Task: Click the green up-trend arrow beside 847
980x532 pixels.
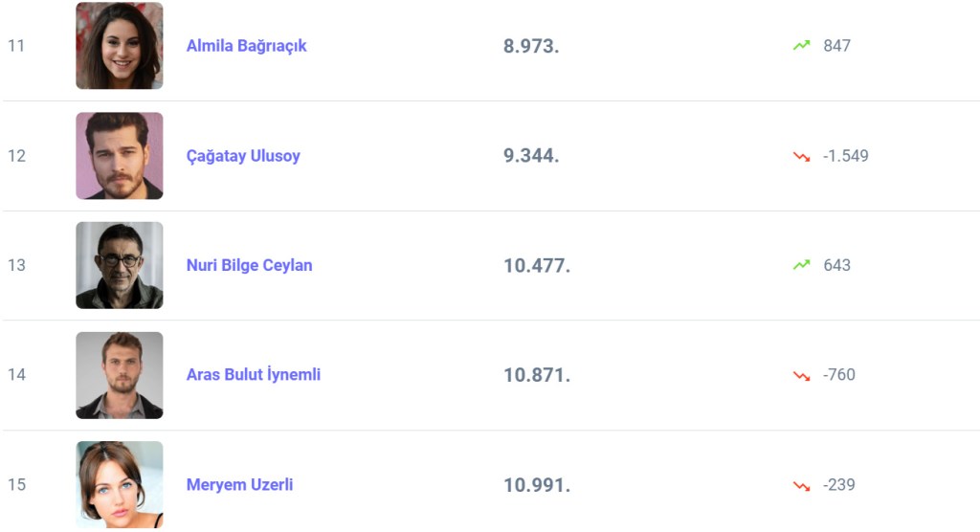Action: click(801, 46)
